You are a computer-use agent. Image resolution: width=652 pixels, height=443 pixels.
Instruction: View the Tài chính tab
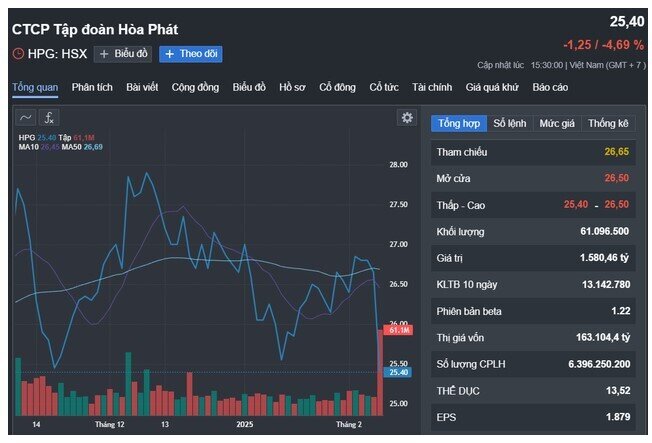click(432, 87)
